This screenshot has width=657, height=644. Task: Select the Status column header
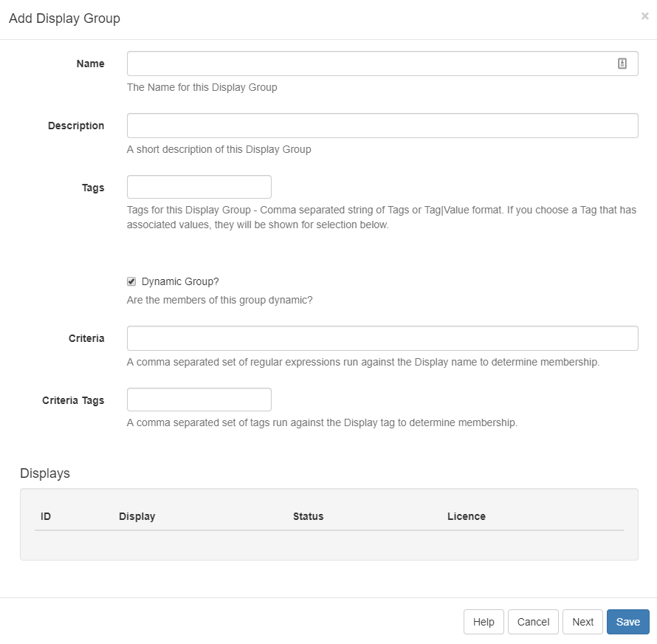[x=308, y=516]
